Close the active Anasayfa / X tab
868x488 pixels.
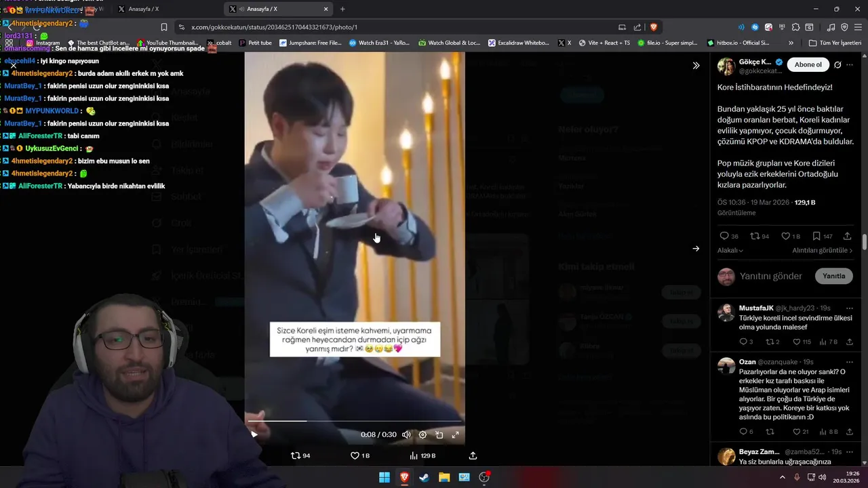point(326,9)
